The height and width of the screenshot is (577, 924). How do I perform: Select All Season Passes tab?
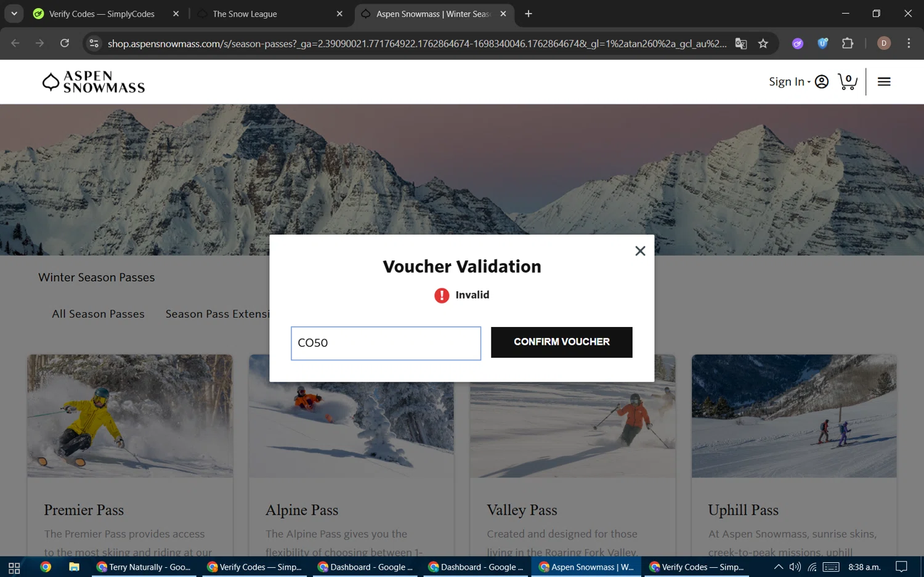point(98,314)
